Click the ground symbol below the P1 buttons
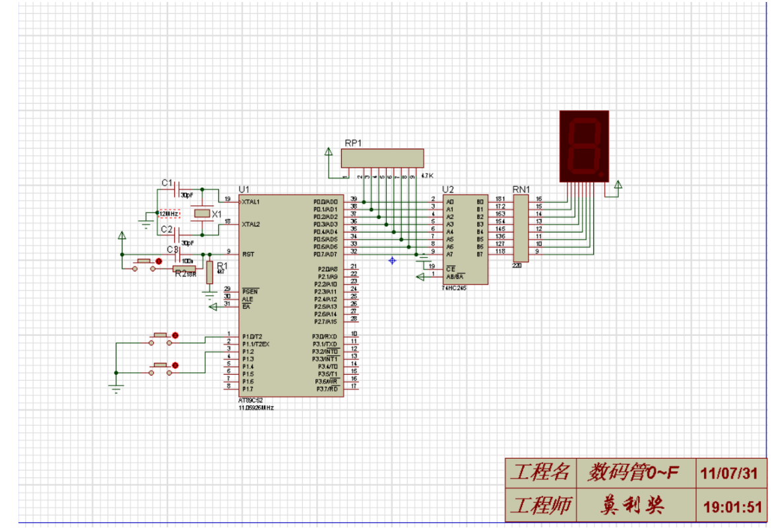The height and width of the screenshot is (532, 776). pyautogui.click(x=116, y=389)
